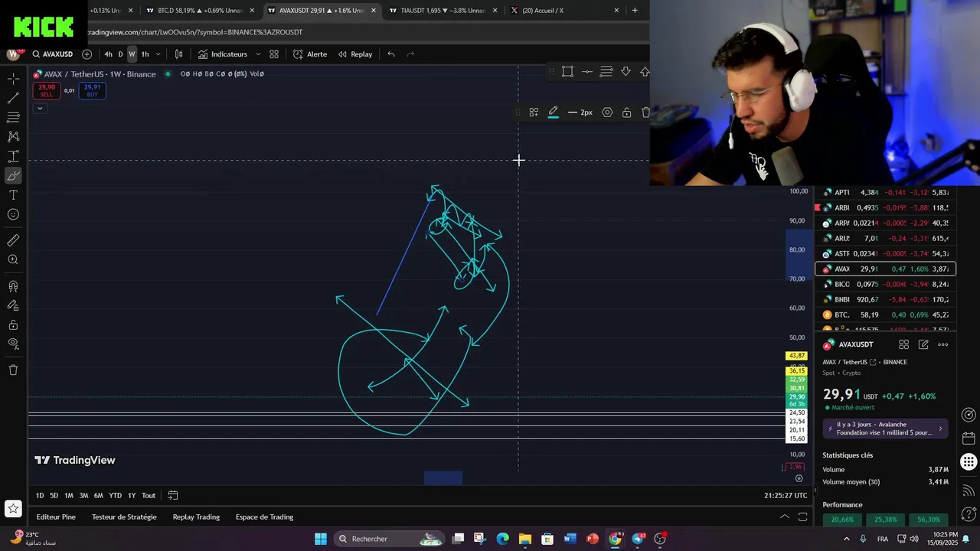Screen dimensions: 980x551
Task: Set the Tout date range
Action: [149, 496]
